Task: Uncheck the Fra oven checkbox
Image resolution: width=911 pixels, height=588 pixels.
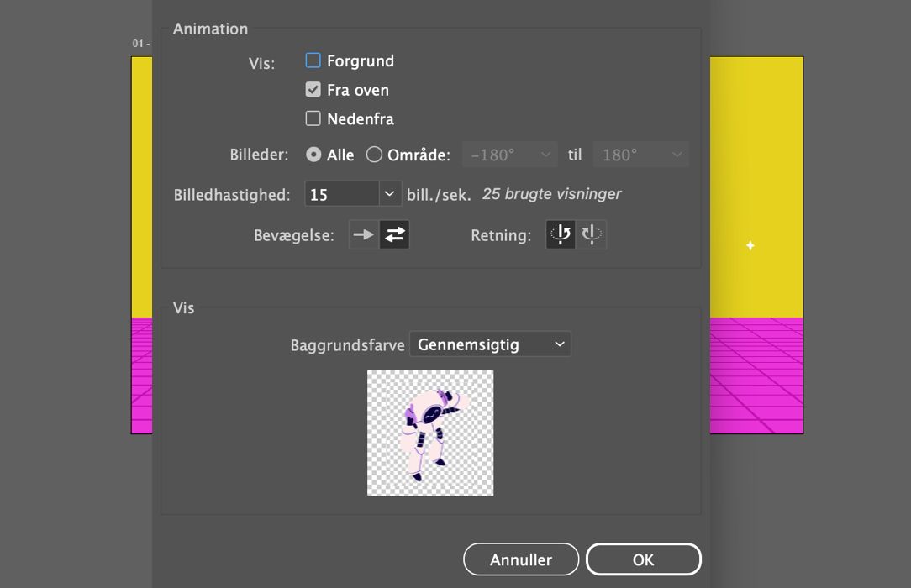Action: pos(313,89)
